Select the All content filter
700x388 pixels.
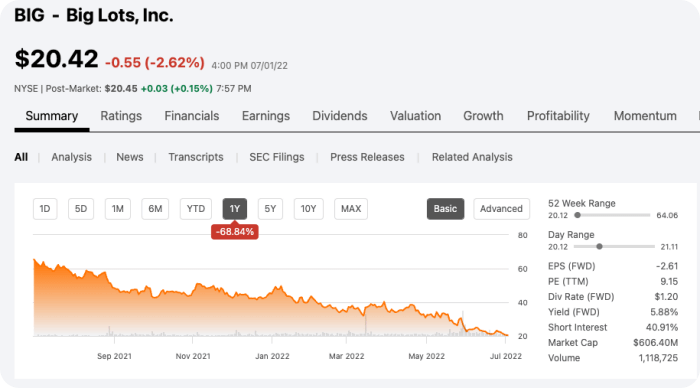pyautogui.click(x=21, y=157)
